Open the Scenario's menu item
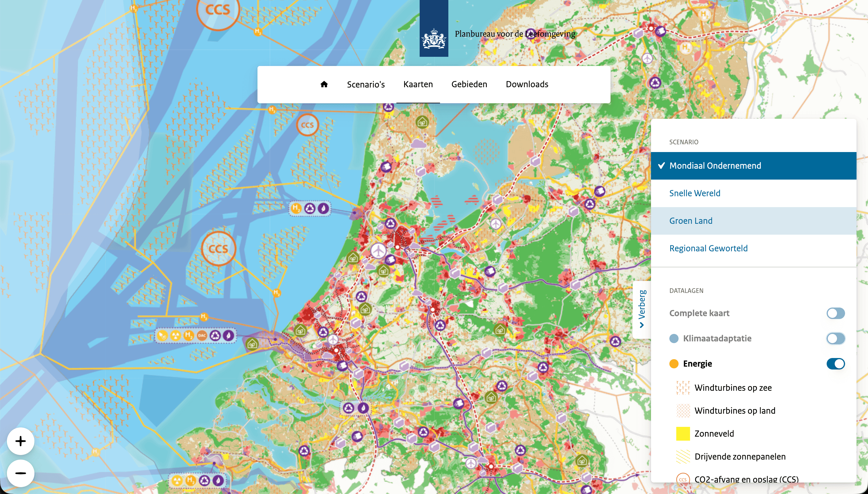This screenshot has width=868, height=494. pyautogui.click(x=366, y=84)
